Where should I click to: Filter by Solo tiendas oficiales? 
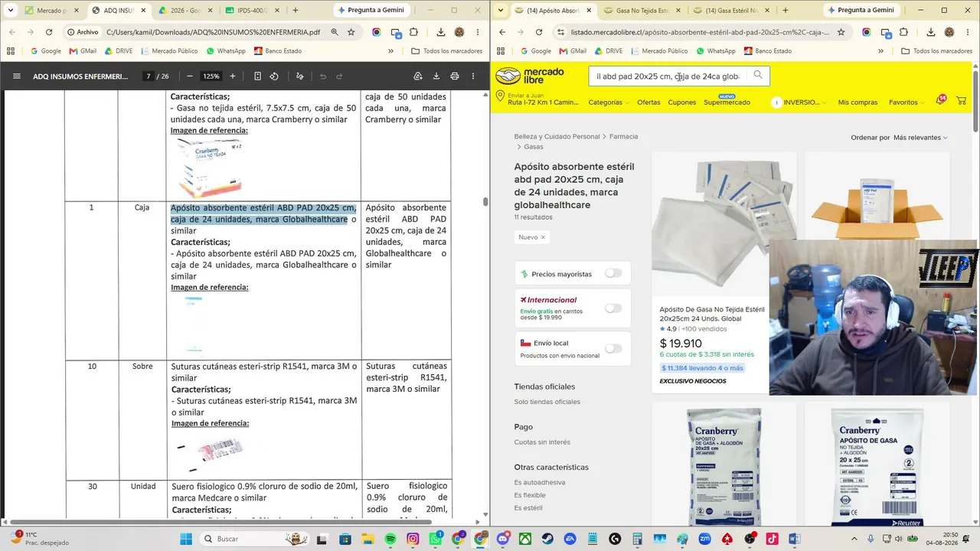pos(547,402)
